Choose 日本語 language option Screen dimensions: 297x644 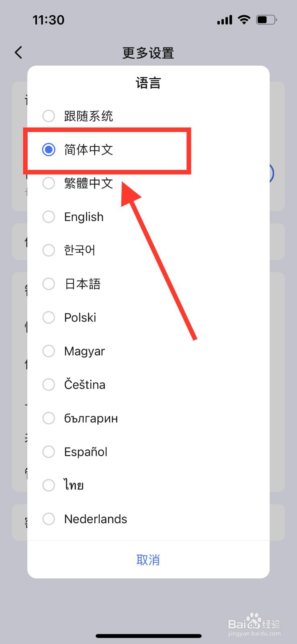(x=49, y=284)
